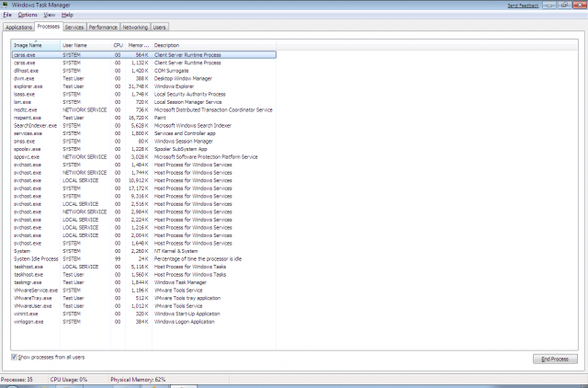Click the 31,748 K memory value

pyautogui.click(x=139, y=86)
